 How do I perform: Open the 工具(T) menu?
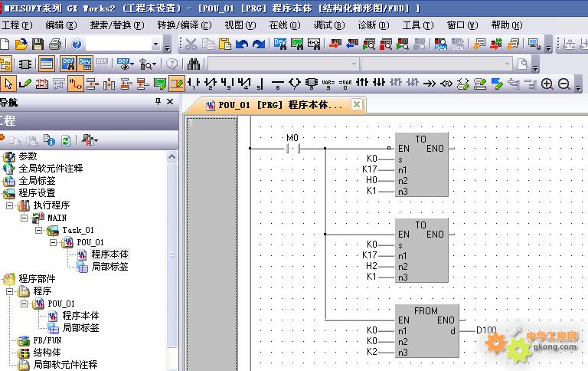point(418,25)
